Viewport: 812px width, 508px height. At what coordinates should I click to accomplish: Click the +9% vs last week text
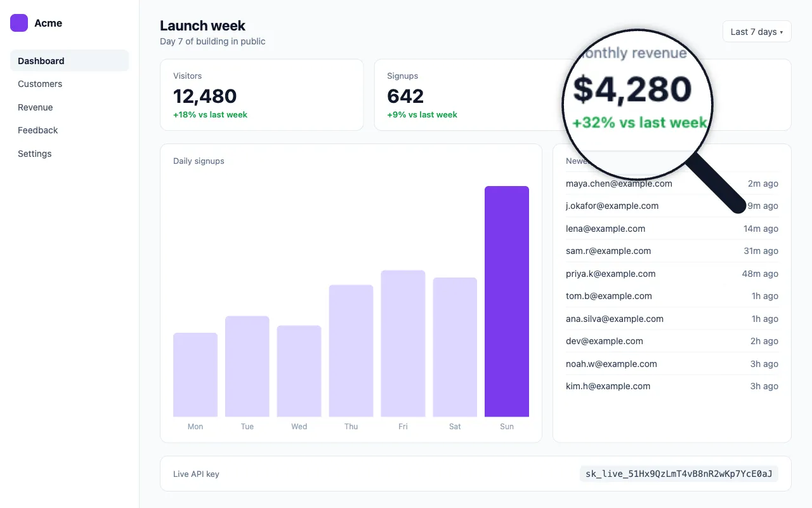click(x=422, y=115)
